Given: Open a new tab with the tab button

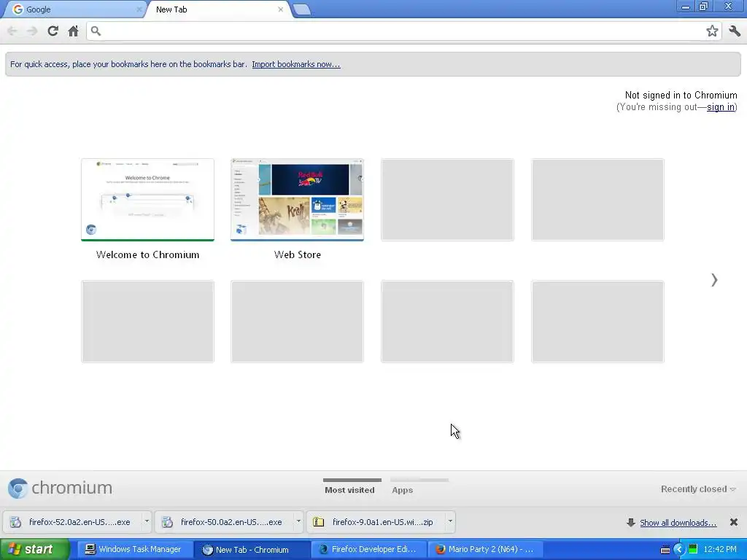Looking at the screenshot, I should pyautogui.click(x=302, y=9).
